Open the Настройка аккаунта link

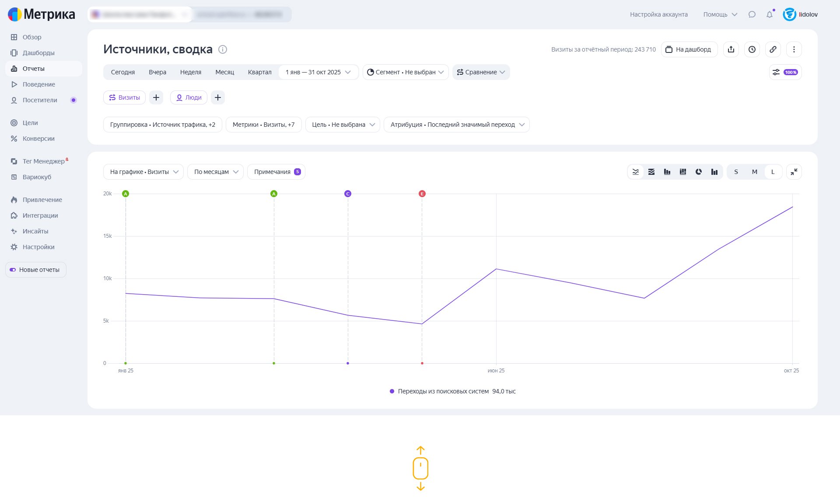pyautogui.click(x=658, y=14)
